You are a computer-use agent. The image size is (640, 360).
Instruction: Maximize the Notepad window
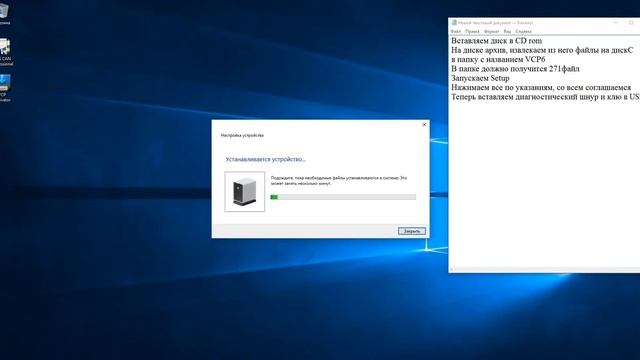(631, 23)
